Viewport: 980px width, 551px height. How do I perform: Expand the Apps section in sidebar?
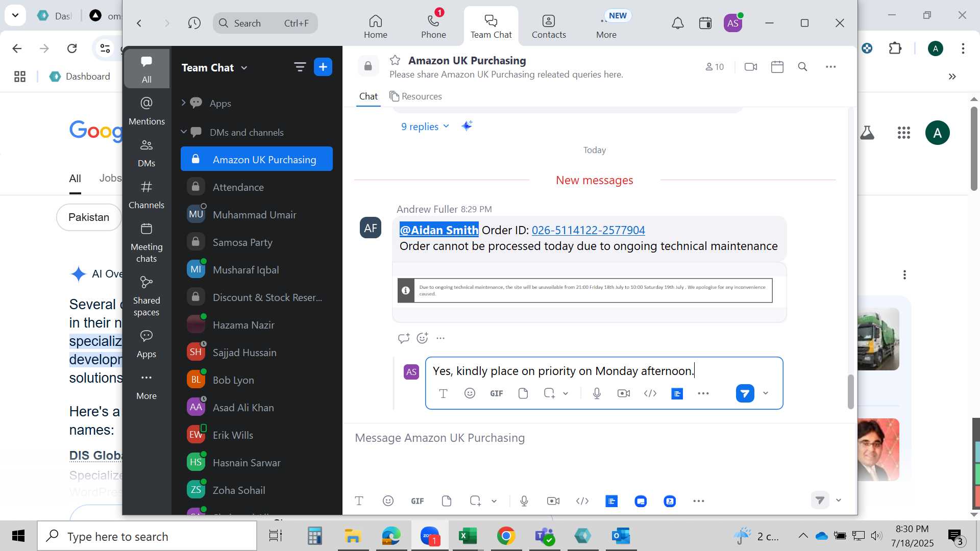pos(184,103)
